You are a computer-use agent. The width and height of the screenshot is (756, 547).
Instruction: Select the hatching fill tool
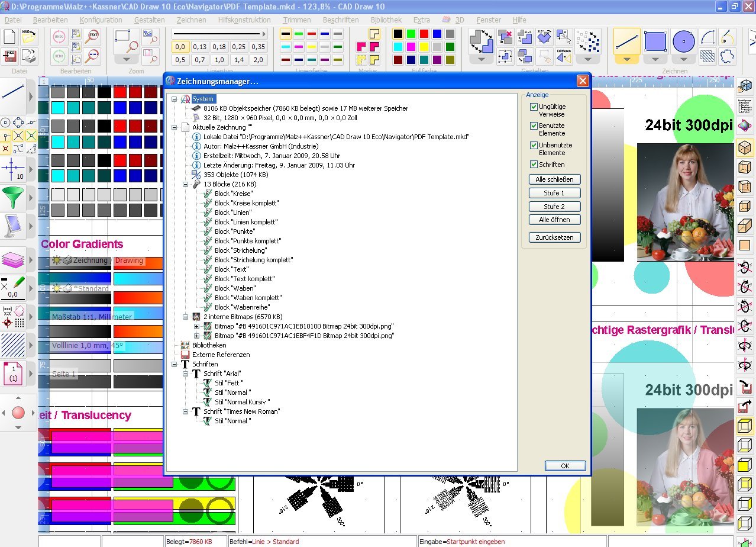click(707, 56)
